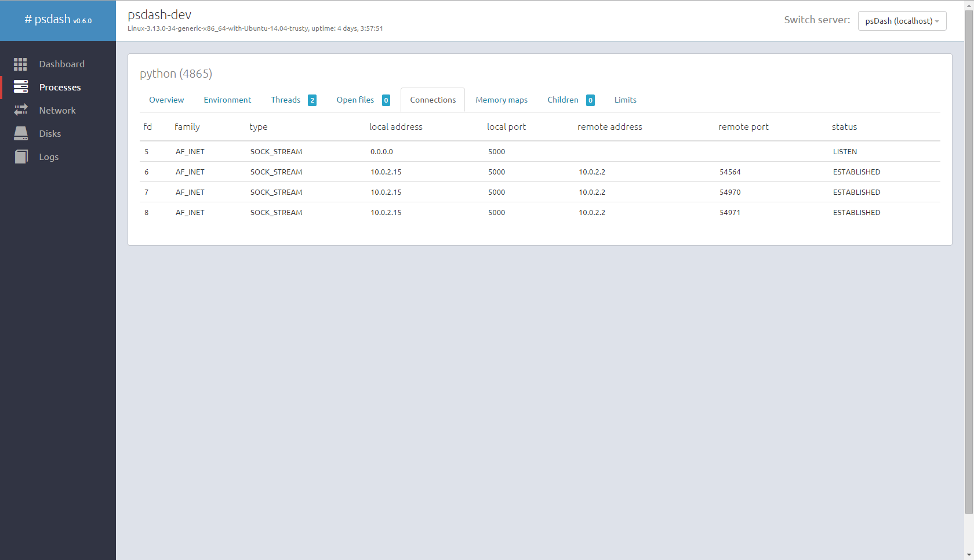Click the LISTEN connection row
Viewport: 974px width, 560px height.
[x=540, y=151]
